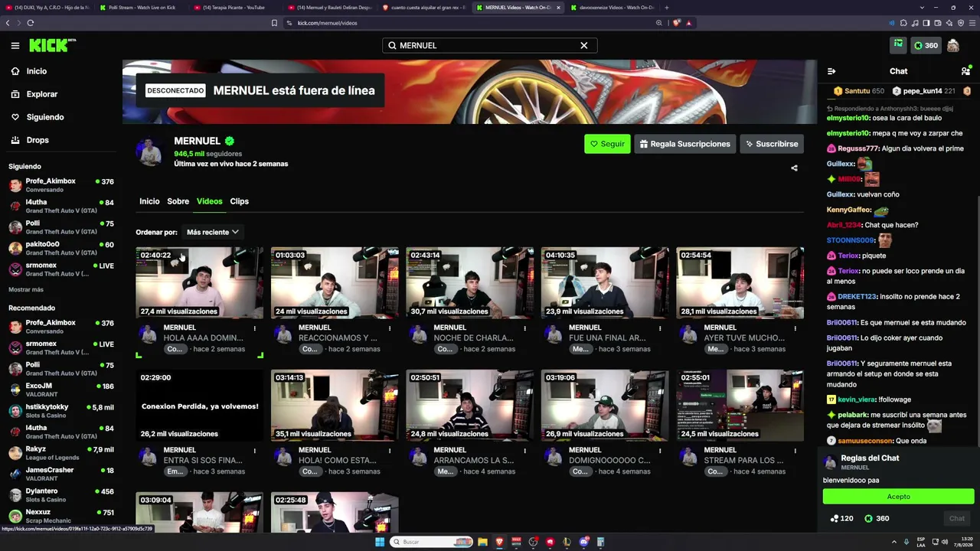Play the 04:10:35 video thumbnail
This screenshot has height=551, width=980.
tap(605, 282)
